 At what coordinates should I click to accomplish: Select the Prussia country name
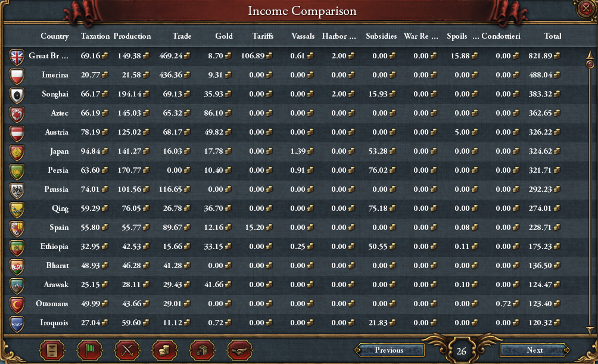pos(56,189)
